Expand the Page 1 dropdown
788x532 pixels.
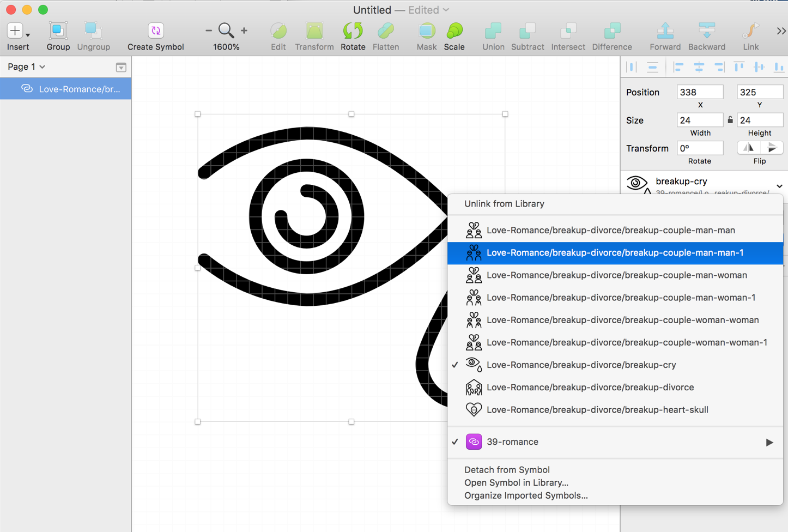(26, 66)
